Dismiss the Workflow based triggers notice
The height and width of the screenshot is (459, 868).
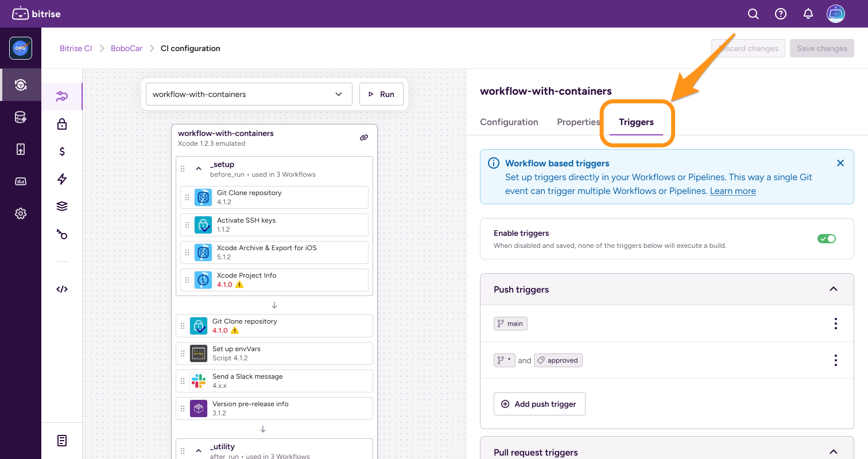[840, 163]
